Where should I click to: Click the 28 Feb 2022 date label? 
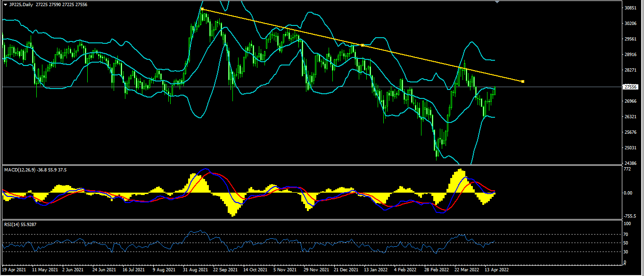click(437, 270)
